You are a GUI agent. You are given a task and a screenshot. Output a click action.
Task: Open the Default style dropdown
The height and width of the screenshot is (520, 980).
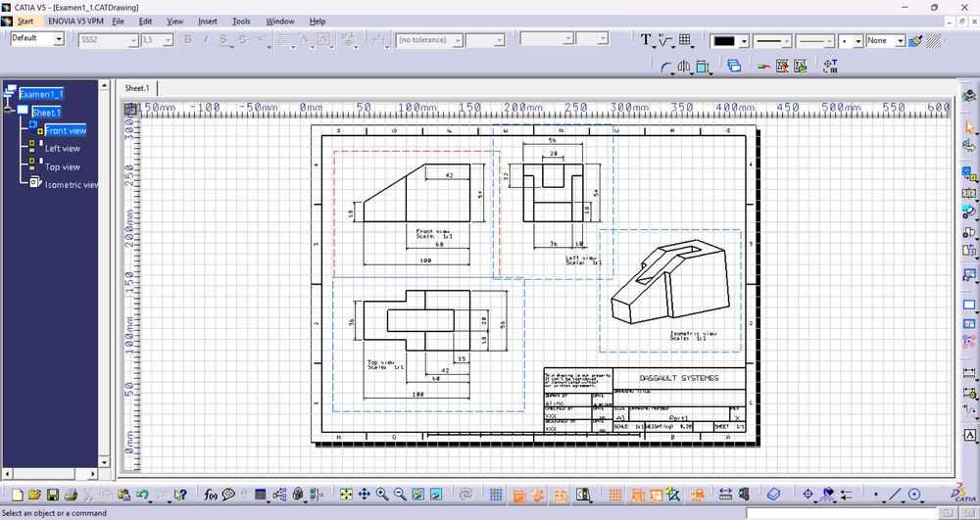coord(59,39)
